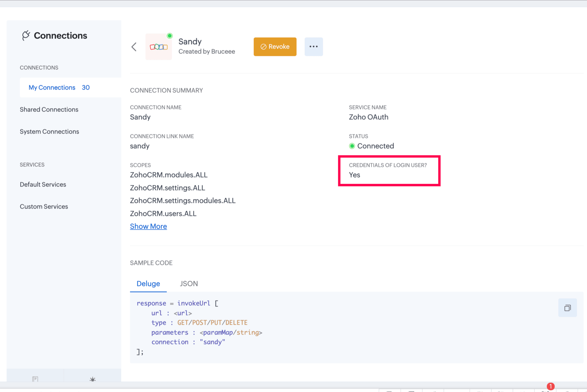Open the three-dots more options menu
The height and width of the screenshot is (392, 587).
coord(313,47)
